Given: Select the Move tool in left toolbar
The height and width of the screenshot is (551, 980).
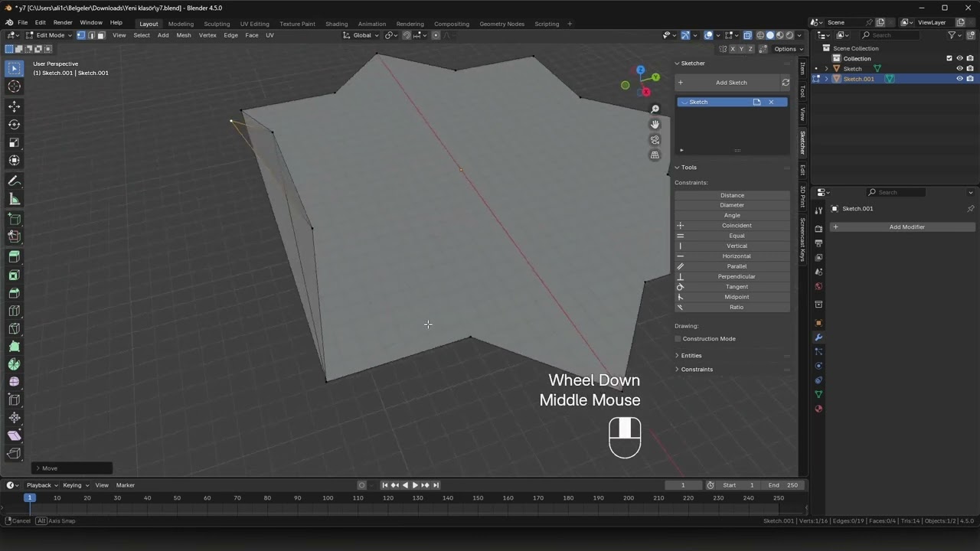Looking at the screenshot, I should point(14,106).
